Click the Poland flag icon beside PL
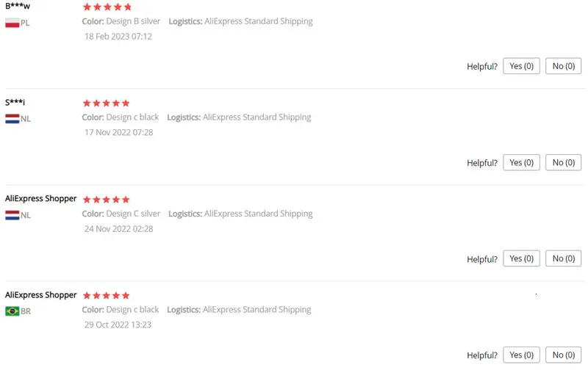Viewport: 588px width, 370px height. tap(12, 23)
